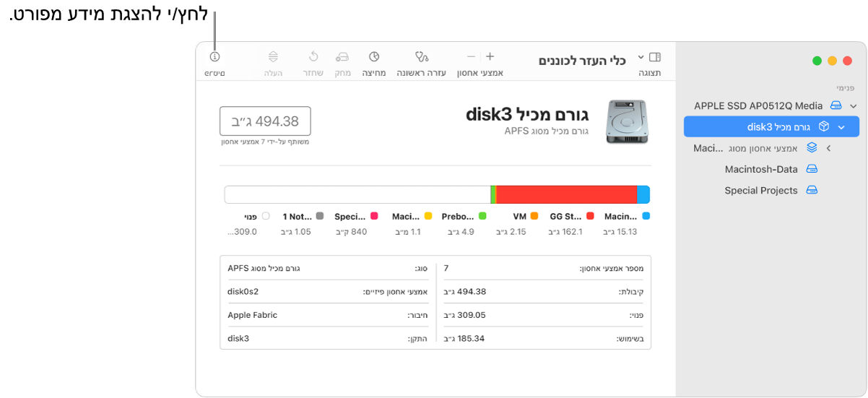Click the yellow minimize window button
This screenshot has width=868, height=398.
[832, 61]
